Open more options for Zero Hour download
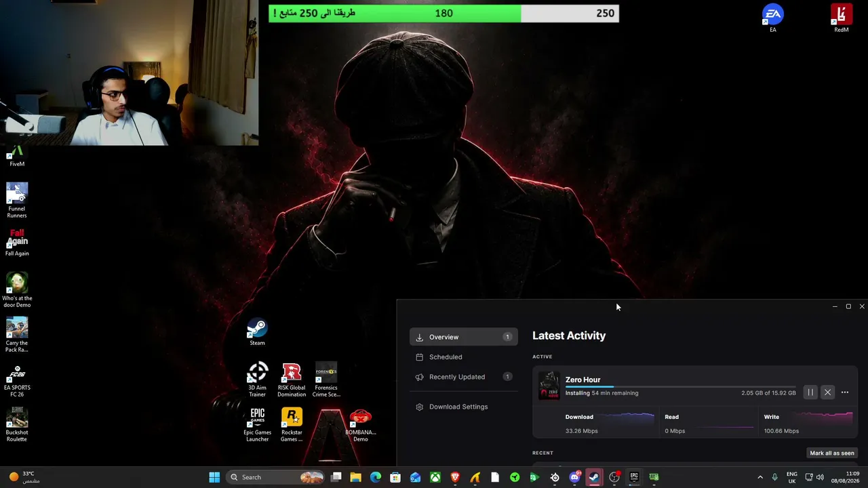The image size is (868, 488). tap(845, 392)
